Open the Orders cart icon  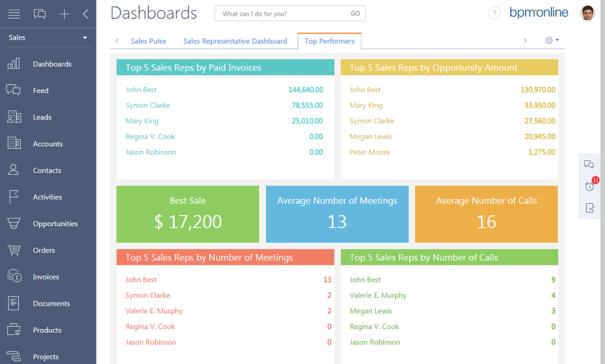[14, 251]
